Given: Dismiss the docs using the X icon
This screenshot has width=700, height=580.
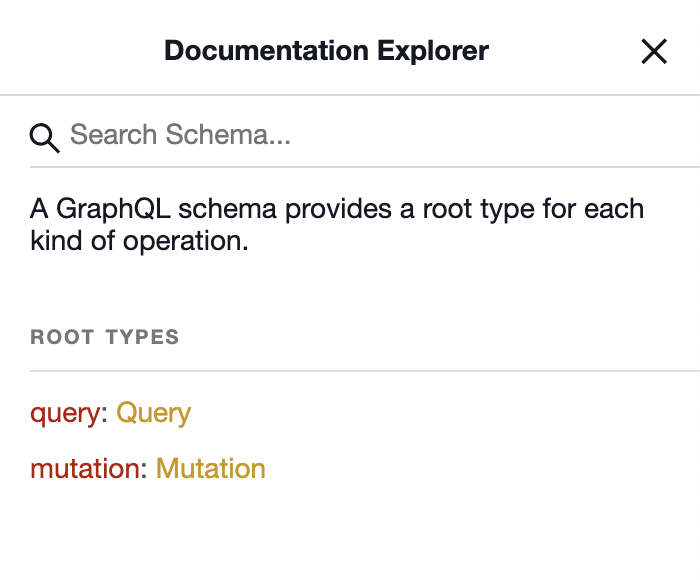Looking at the screenshot, I should [x=654, y=52].
